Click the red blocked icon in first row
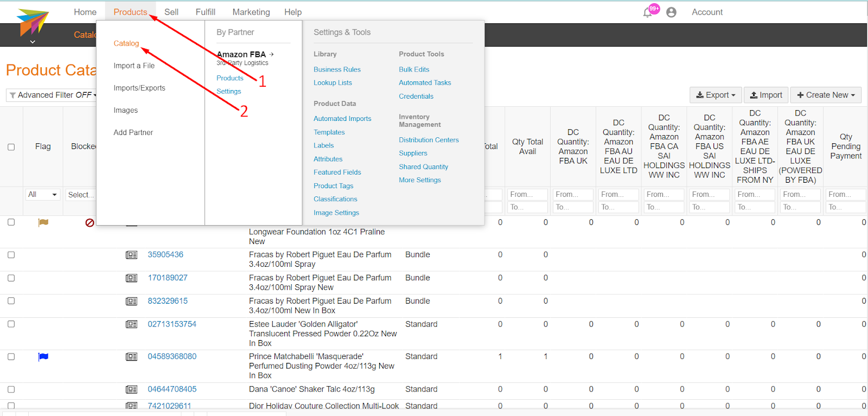 pyautogui.click(x=90, y=222)
